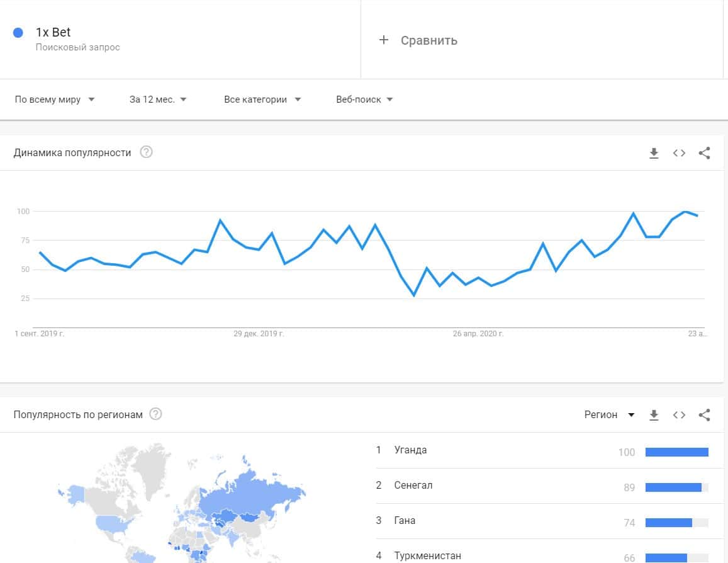Click embed code icon for popularity chart
Screen dimensions: 728x563
pyautogui.click(x=679, y=153)
